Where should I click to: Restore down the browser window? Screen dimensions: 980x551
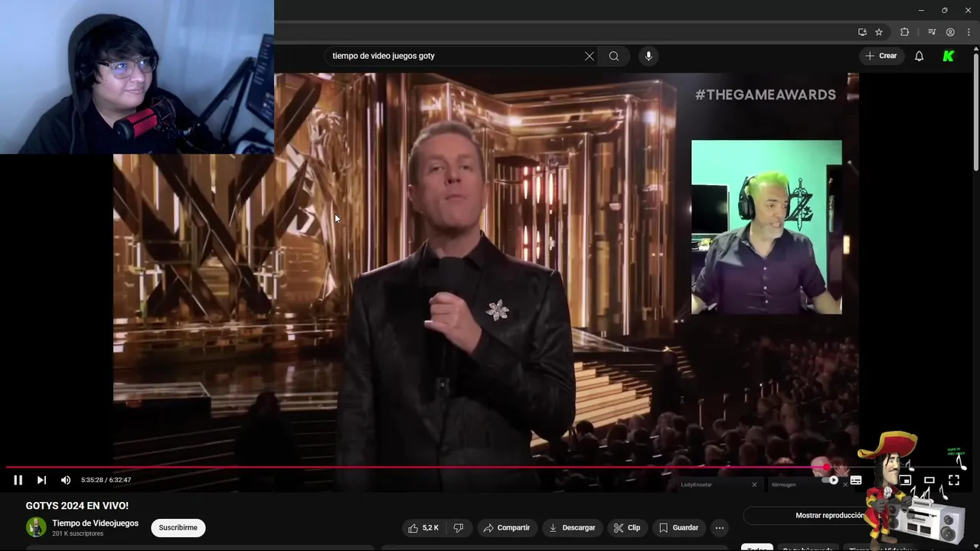point(944,10)
